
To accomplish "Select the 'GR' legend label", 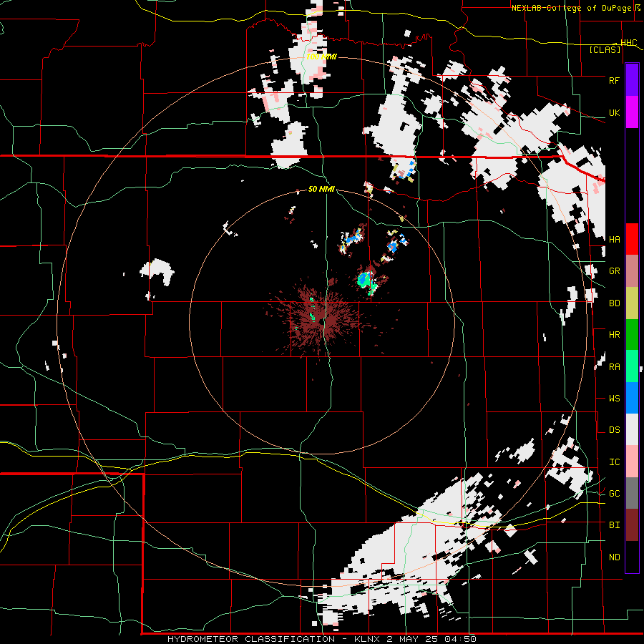I will 614,271.
